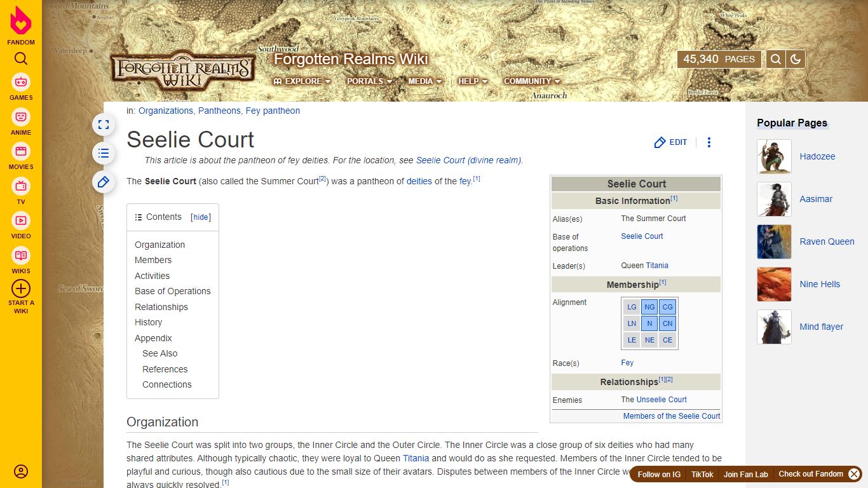Click the Start a Wiki plus icon
This screenshot has width=868, height=488.
21,288
